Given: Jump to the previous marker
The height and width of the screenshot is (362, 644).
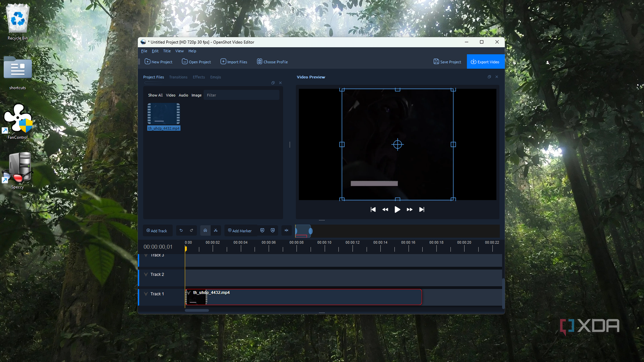Looking at the screenshot, I should (262, 231).
